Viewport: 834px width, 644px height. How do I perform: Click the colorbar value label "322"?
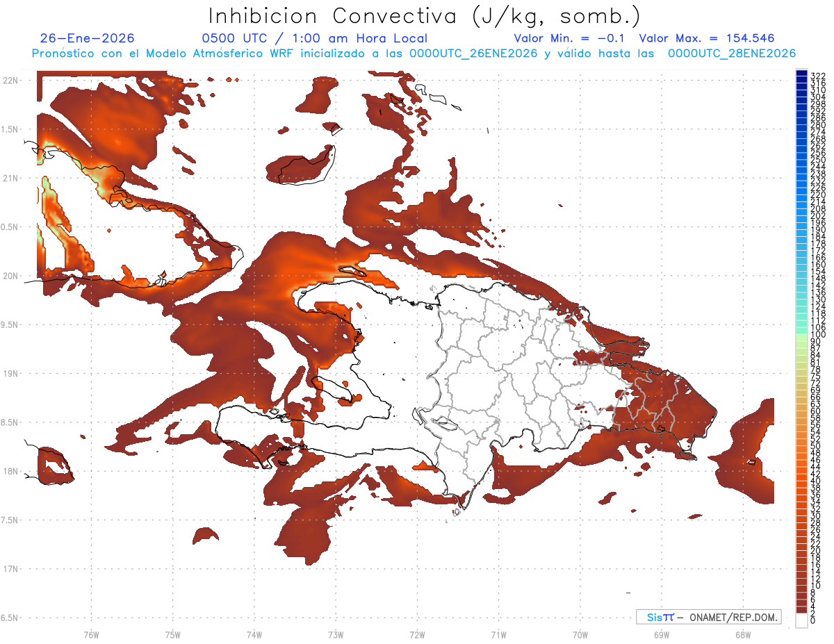[x=817, y=75]
